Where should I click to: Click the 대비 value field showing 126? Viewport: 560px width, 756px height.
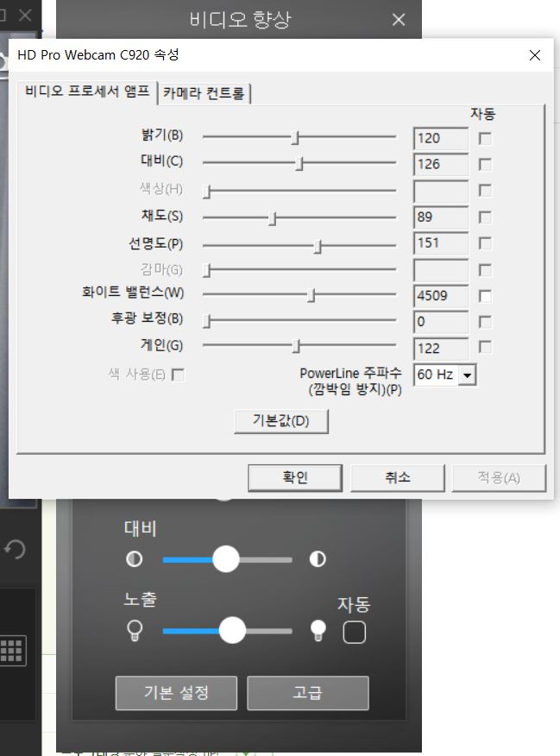440,165
